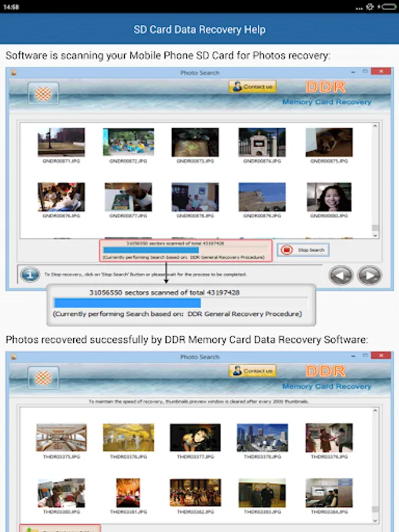This screenshot has height=532, width=399.
Task: Select the THDR03382.JPG thumbnail
Action: click(195, 492)
